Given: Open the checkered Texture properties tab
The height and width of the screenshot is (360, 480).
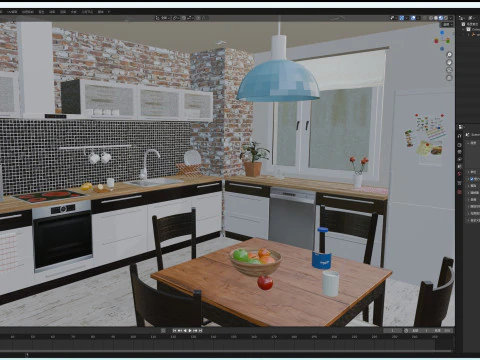Looking at the screenshot, I should click(x=459, y=192).
